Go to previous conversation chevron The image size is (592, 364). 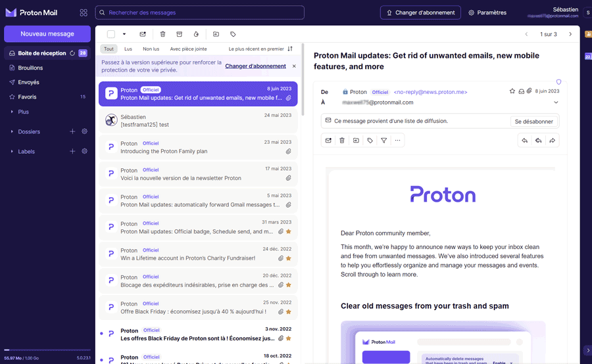(x=526, y=34)
